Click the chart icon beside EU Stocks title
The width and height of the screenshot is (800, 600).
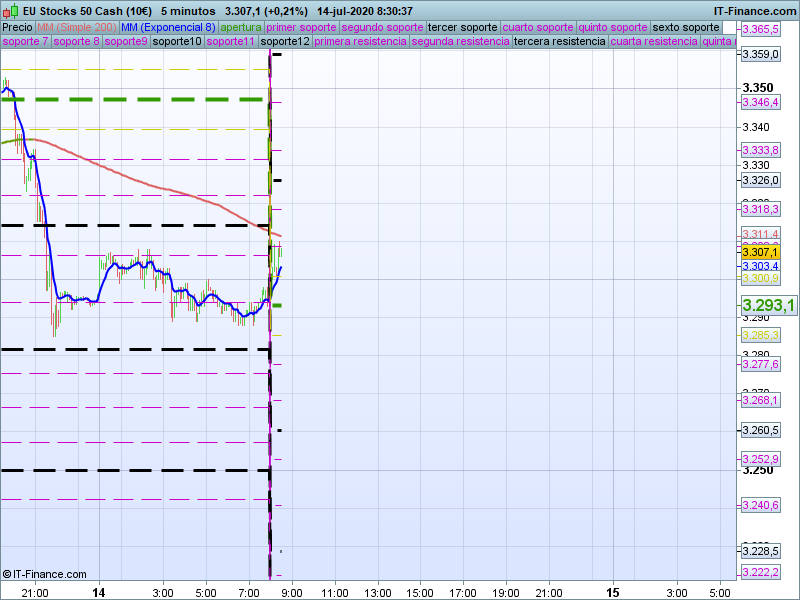coord(9,11)
